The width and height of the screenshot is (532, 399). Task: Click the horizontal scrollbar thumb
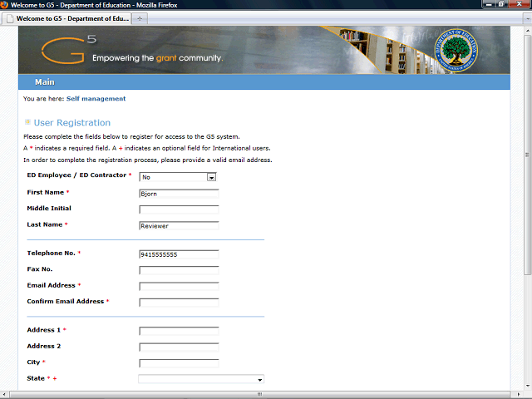(x=260, y=394)
